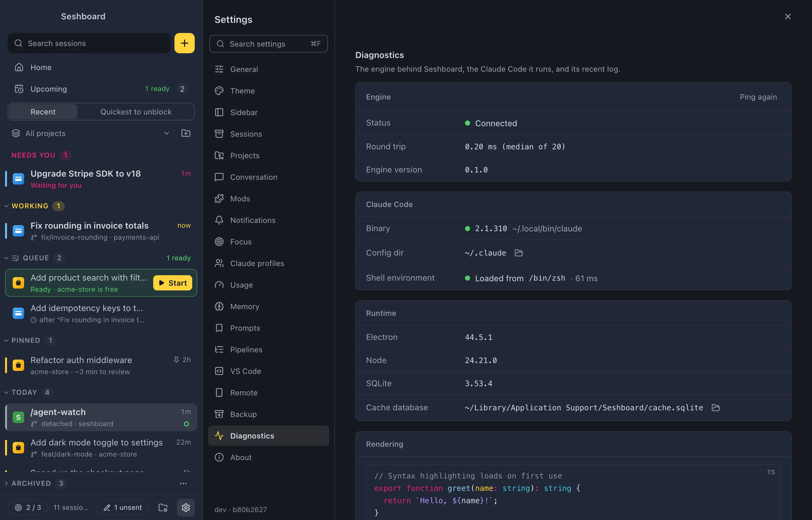This screenshot has width=812, height=520.
Task: Go to Claude profiles settings
Action: tap(269, 263)
